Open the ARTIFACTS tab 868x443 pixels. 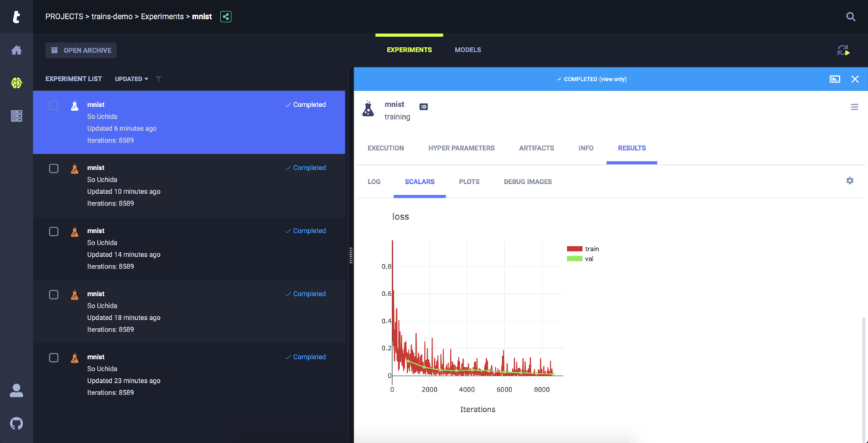coord(537,148)
